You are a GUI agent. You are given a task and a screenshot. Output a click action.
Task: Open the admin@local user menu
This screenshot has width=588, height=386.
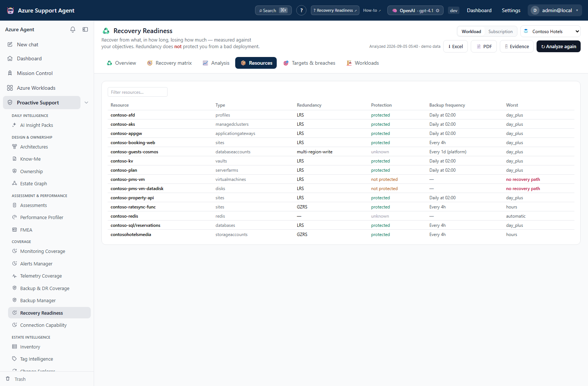point(555,10)
